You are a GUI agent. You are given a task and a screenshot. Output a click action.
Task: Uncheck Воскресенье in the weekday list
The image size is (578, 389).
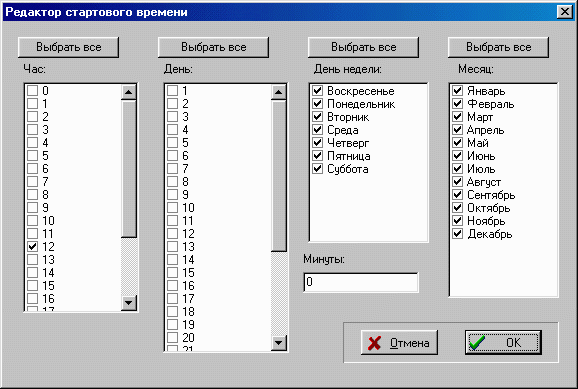tap(317, 90)
